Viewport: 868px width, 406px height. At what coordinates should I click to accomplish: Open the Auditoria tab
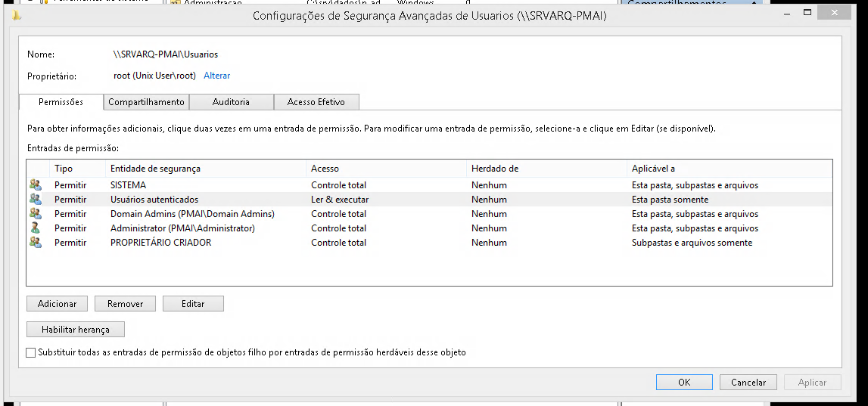[x=231, y=102]
